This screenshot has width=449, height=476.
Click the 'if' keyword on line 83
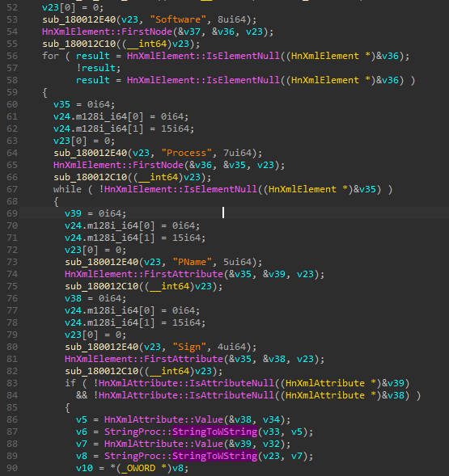(70, 383)
